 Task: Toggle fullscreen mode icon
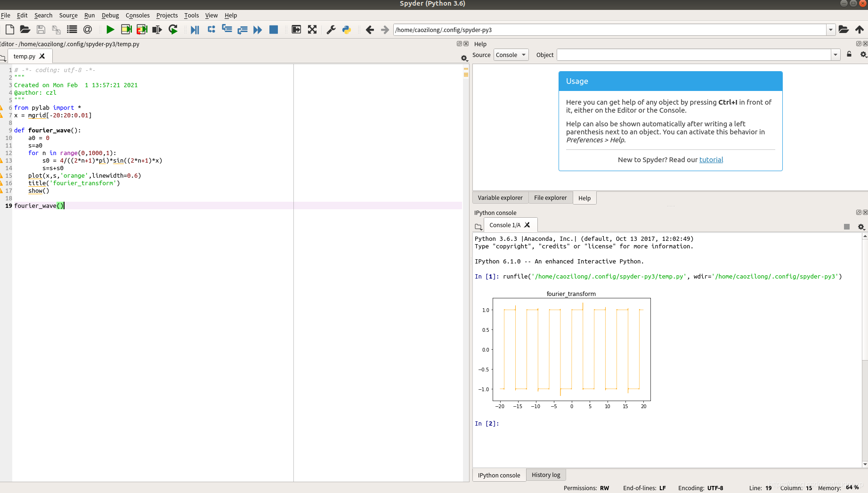pyautogui.click(x=312, y=30)
